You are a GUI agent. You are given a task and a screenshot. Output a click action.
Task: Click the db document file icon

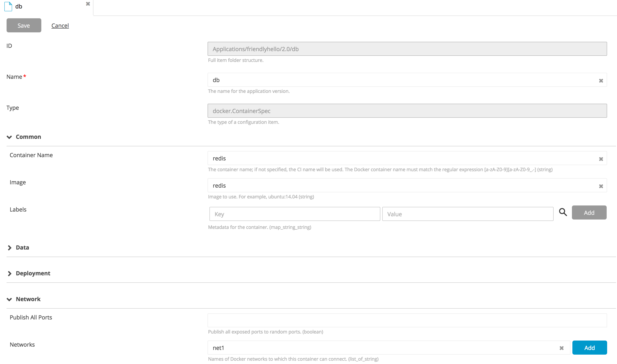[x=8, y=6]
